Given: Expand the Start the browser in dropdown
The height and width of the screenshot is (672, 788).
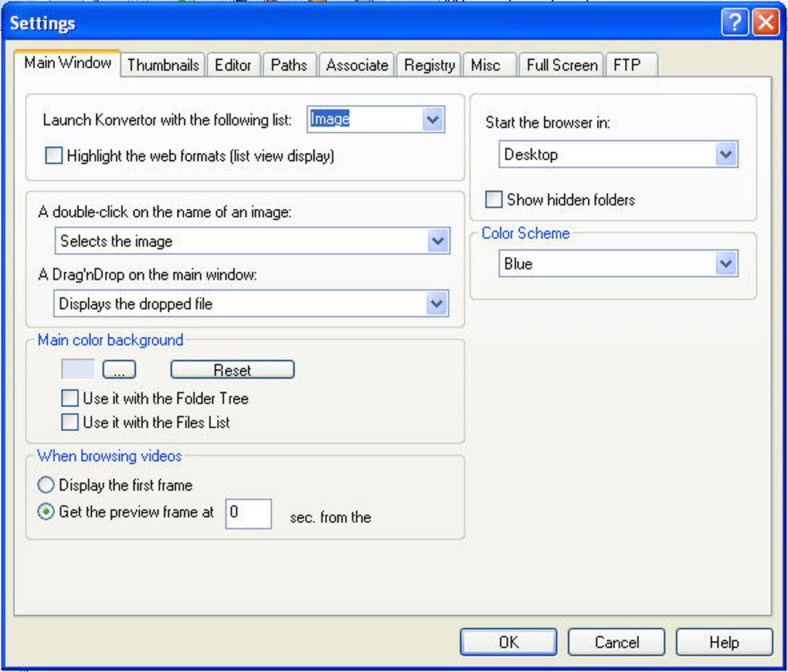Looking at the screenshot, I should [725, 154].
